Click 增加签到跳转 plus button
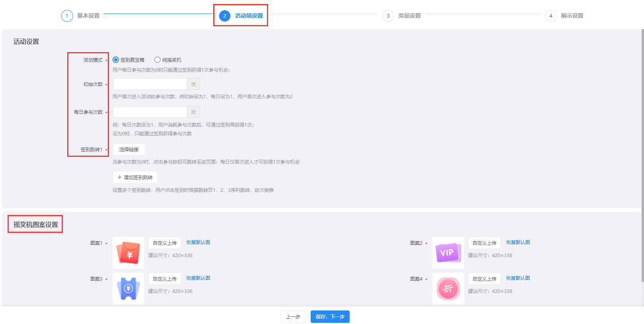The width and height of the screenshot is (644, 324). 135,177
